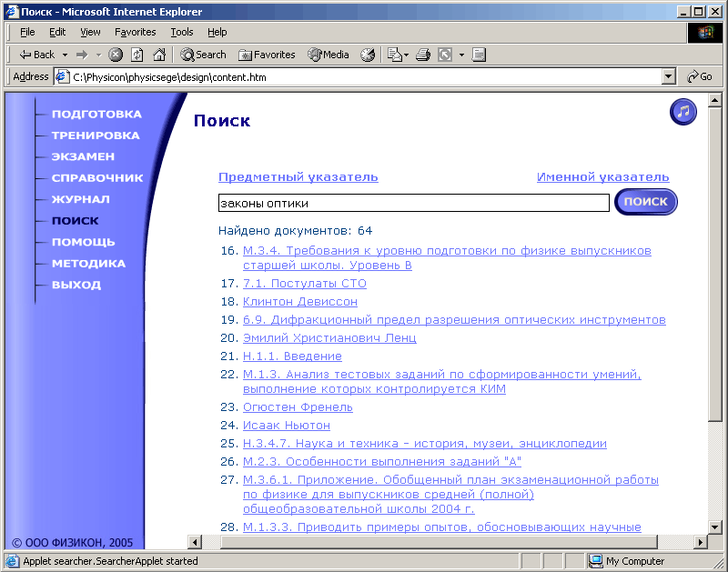The image size is (728, 572).
Task: Click the Back arrow toolbar button
Action: pyautogui.click(x=36, y=55)
